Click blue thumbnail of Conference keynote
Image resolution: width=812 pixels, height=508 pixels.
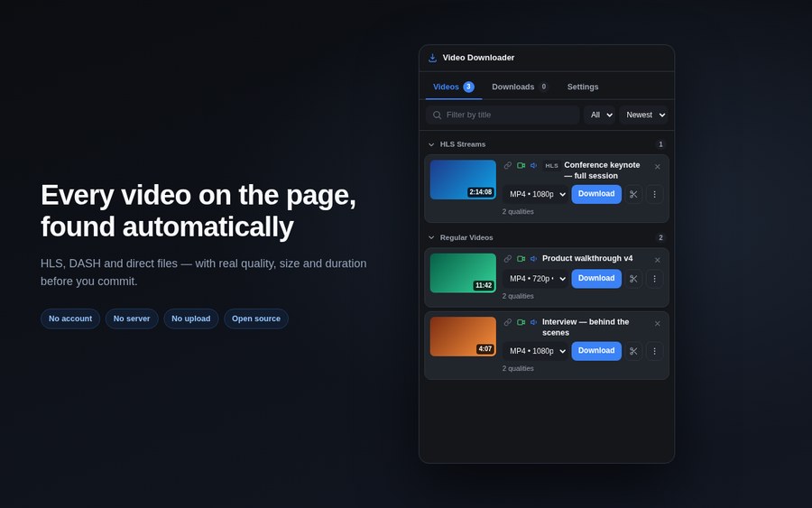pos(463,180)
